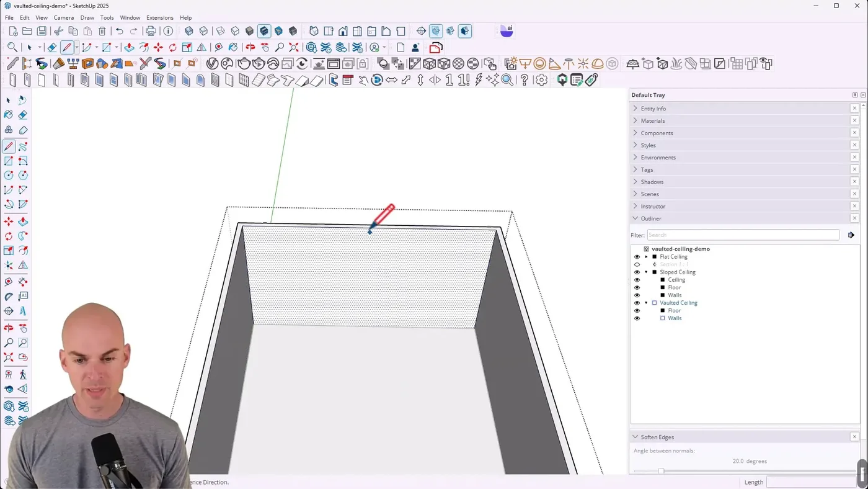This screenshot has height=489, width=868.
Task: Choose the Rotate tool in top toolbar
Action: 172,47
